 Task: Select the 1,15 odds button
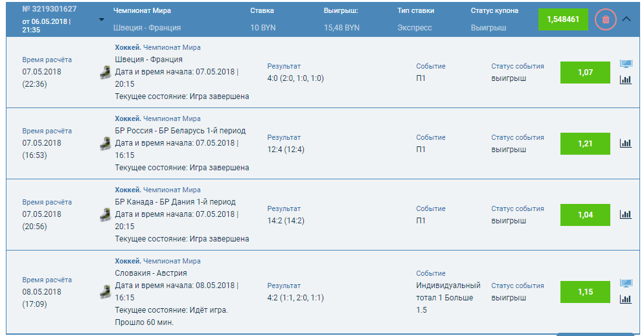[585, 292]
